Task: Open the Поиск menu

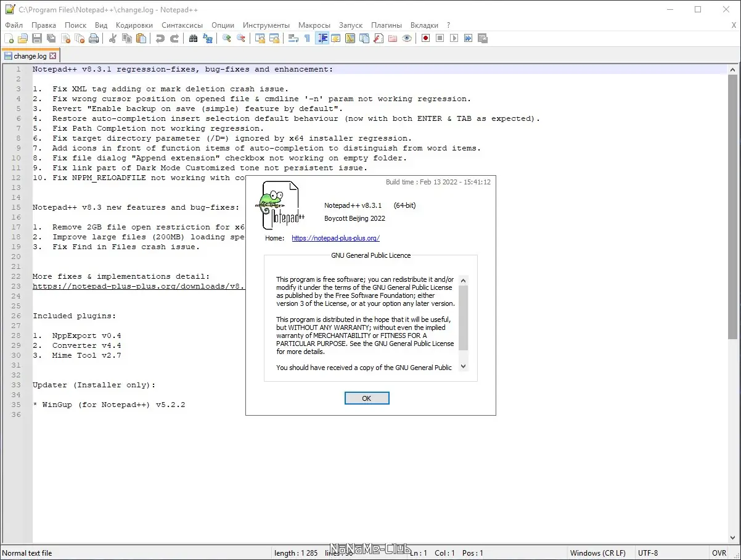Action: tap(76, 25)
